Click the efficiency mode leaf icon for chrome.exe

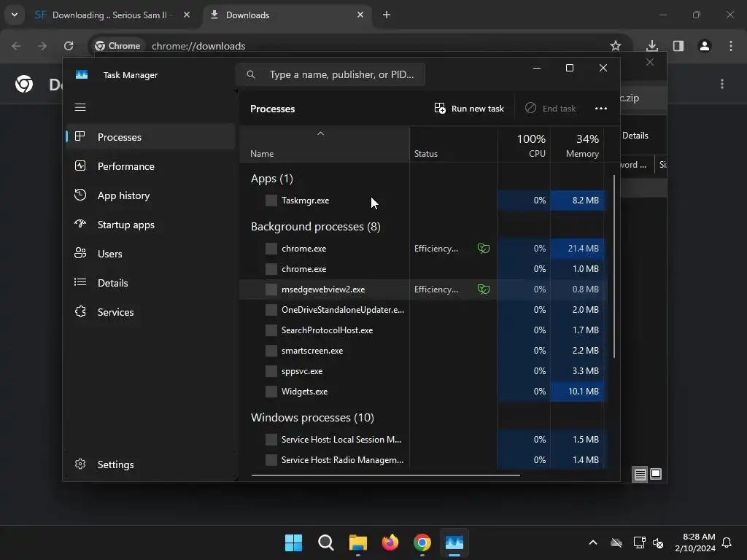click(484, 249)
